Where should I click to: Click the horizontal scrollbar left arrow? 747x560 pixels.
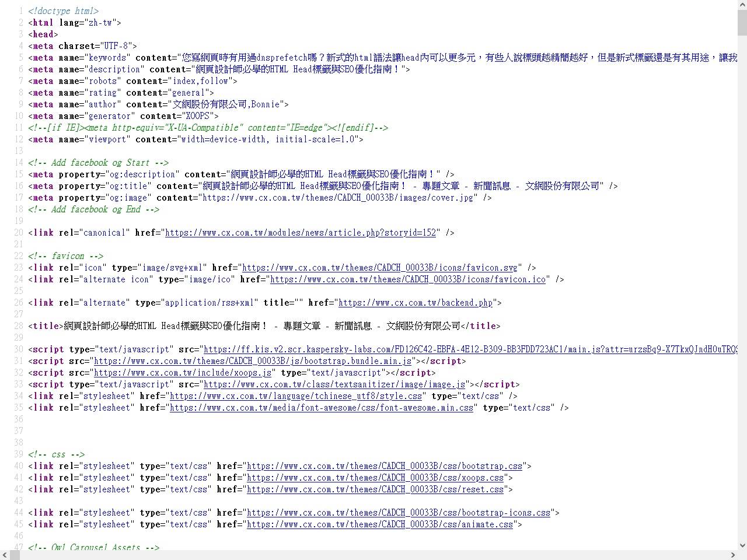pos(5,555)
